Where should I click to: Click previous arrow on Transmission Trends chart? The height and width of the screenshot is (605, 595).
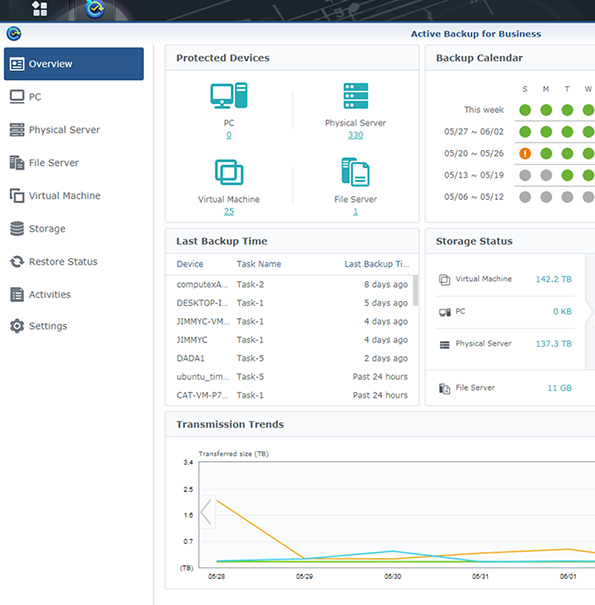click(207, 512)
